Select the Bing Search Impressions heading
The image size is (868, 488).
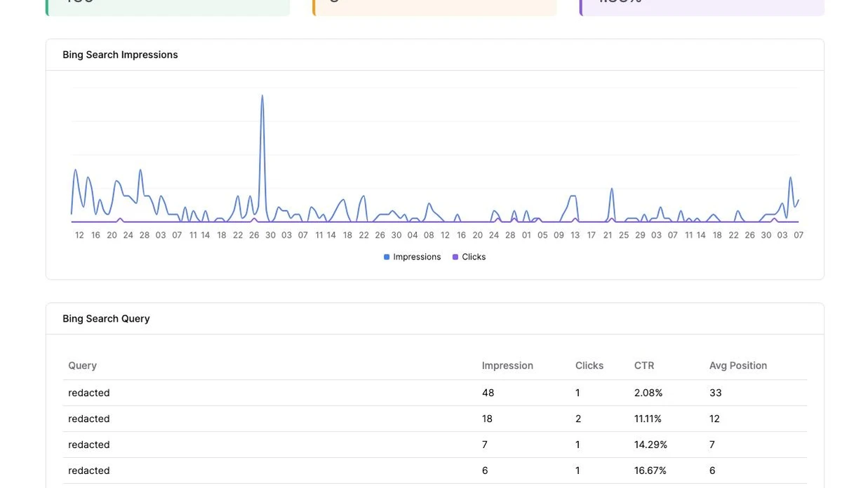coord(120,55)
